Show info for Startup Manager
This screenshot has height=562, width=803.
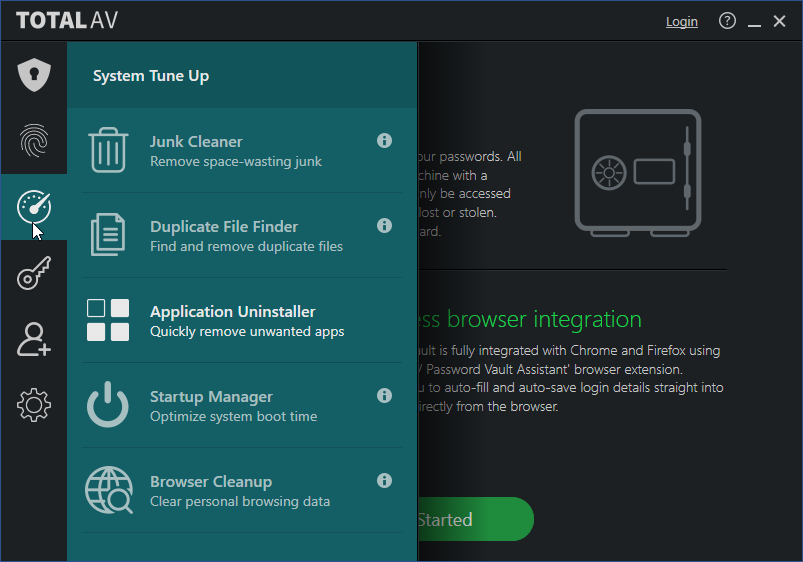(x=384, y=396)
